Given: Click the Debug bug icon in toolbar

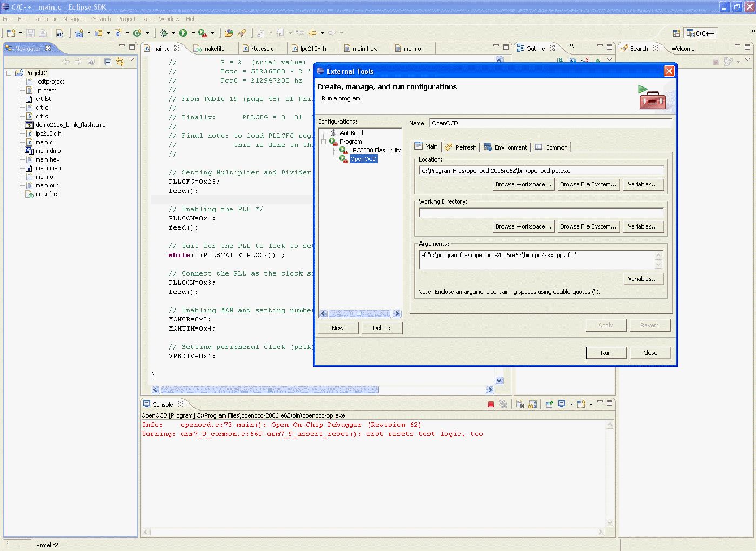Looking at the screenshot, I should pyautogui.click(x=164, y=33).
